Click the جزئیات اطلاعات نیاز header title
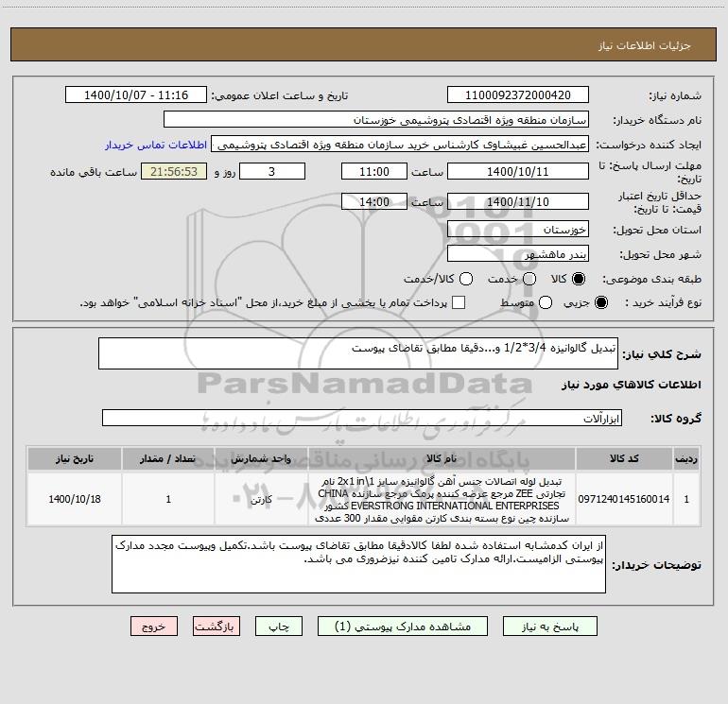 tap(644, 45)
